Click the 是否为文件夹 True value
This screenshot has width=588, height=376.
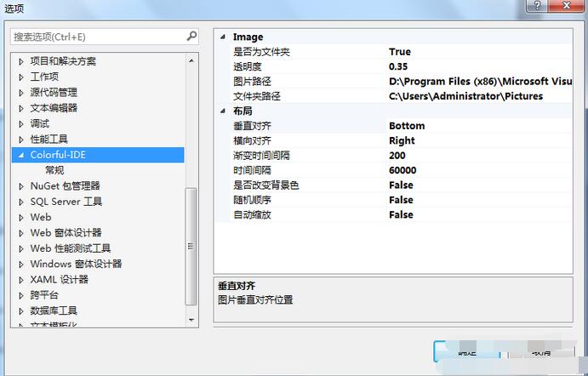[x=480, y=52]
